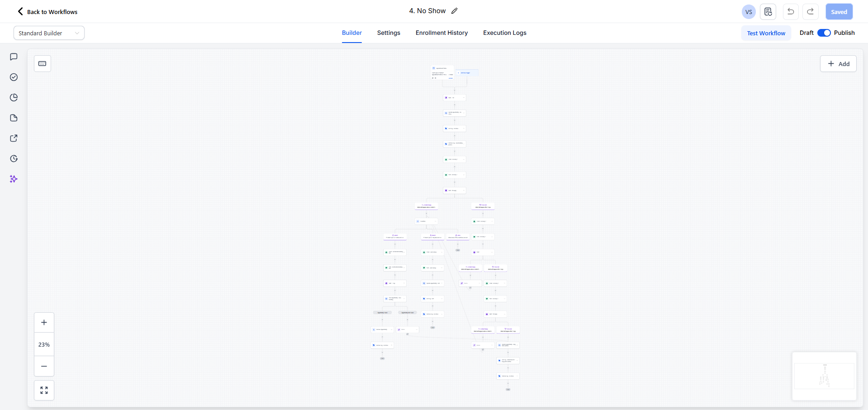Toggle the Draft/Publish switch
Screen dimensions: 868x410
point(824,33)
